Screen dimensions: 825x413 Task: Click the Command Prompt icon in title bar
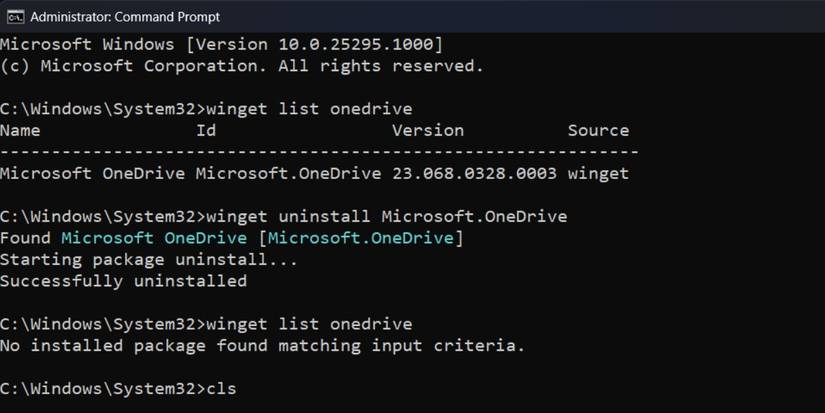tap(15, 16)
